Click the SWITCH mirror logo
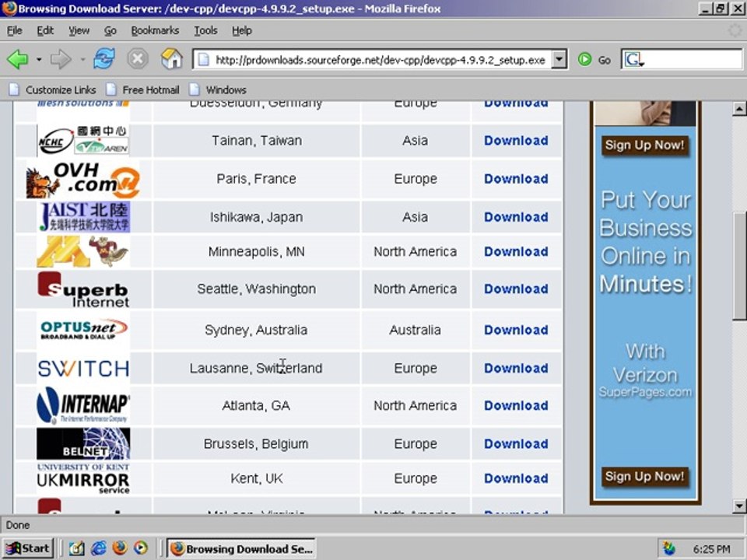747x560 pixels. click(x=83, y=368)
